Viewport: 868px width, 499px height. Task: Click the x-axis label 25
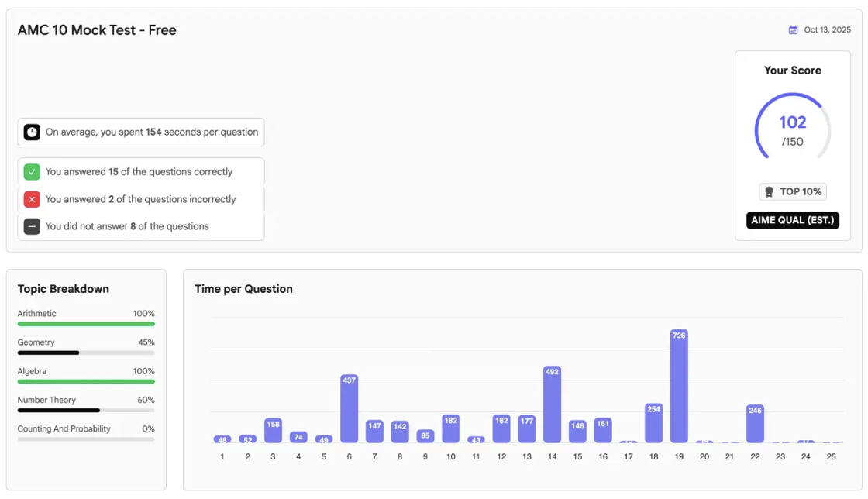(x=831, y=457)
